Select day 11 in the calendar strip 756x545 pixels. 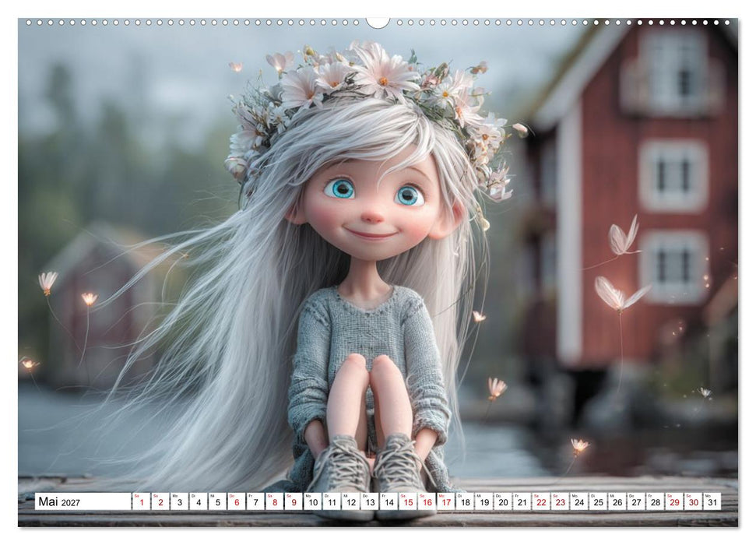coord(332,501)
